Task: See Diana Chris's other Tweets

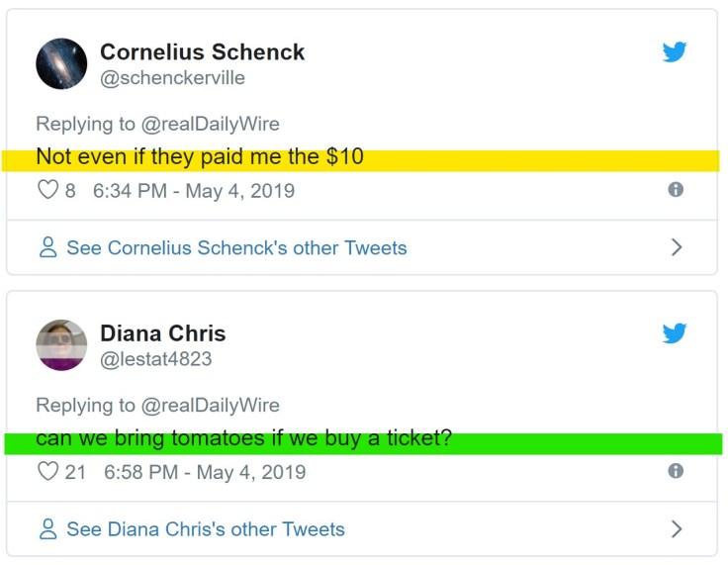Action: click(206, 529)
